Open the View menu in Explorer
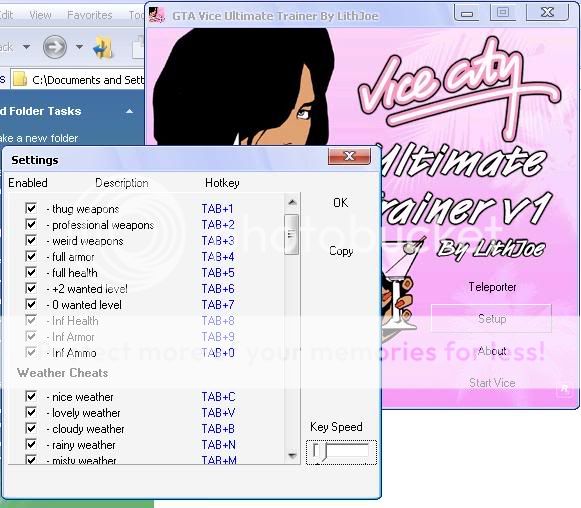The image size is (581, 508). click(x=40, y=15)
